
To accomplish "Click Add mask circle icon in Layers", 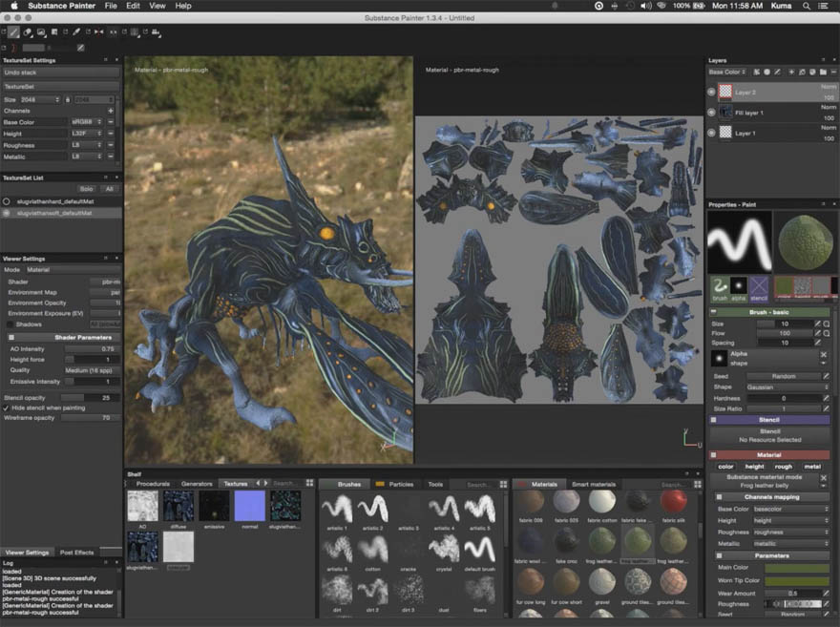I will pos(767,72).
